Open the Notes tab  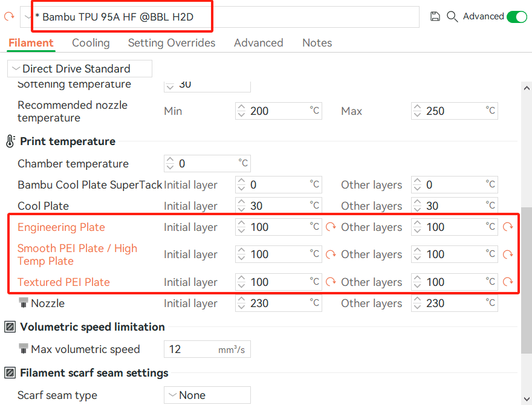tap(317, 43)
